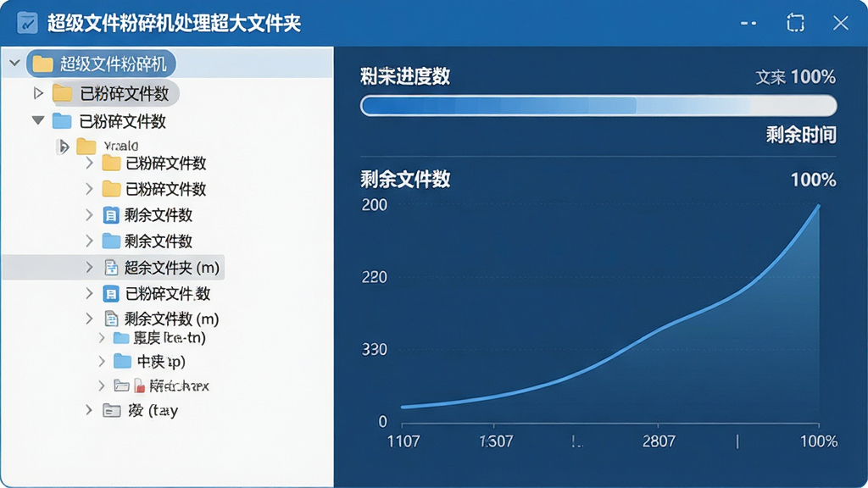Select the 中庚 ip) folder label

pos(161,361)
